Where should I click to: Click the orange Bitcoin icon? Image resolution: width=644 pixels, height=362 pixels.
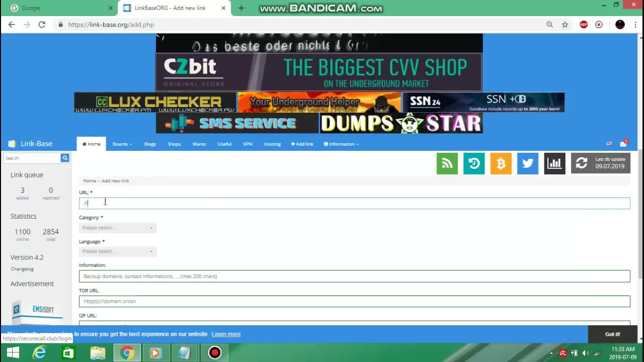pos(501,163)
